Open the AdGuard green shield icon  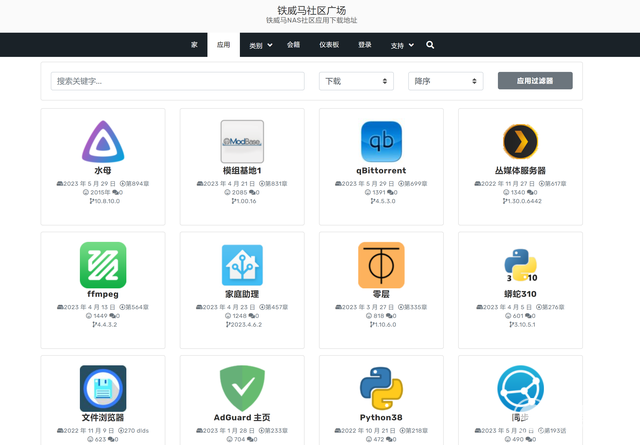[242, 388]
